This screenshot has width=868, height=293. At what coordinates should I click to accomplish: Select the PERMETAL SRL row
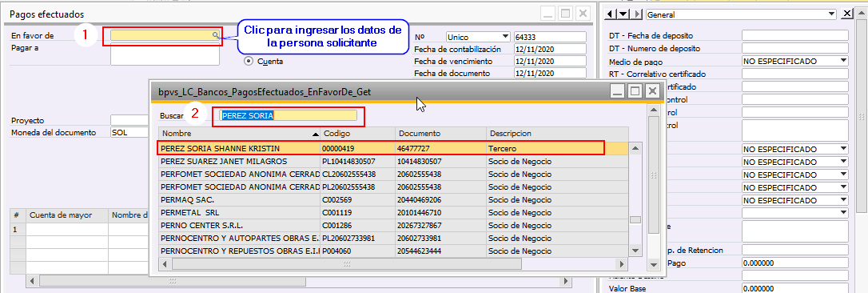click(393, 212)
